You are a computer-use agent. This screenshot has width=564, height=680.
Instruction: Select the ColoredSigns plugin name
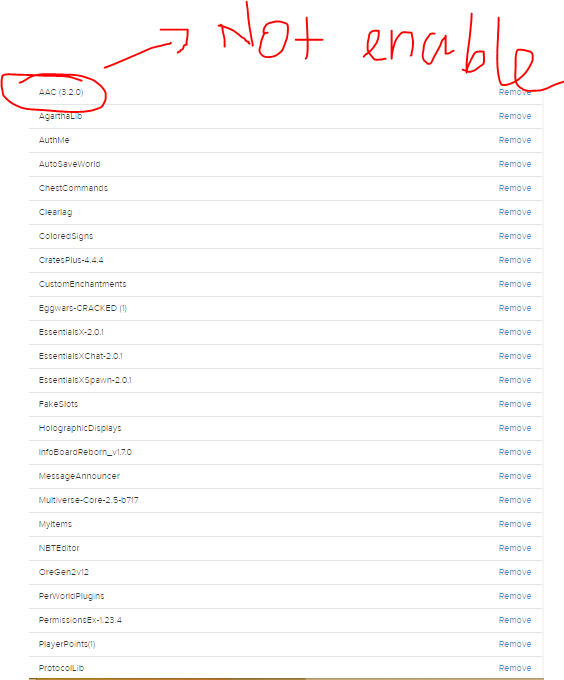[x=66, y=236]
